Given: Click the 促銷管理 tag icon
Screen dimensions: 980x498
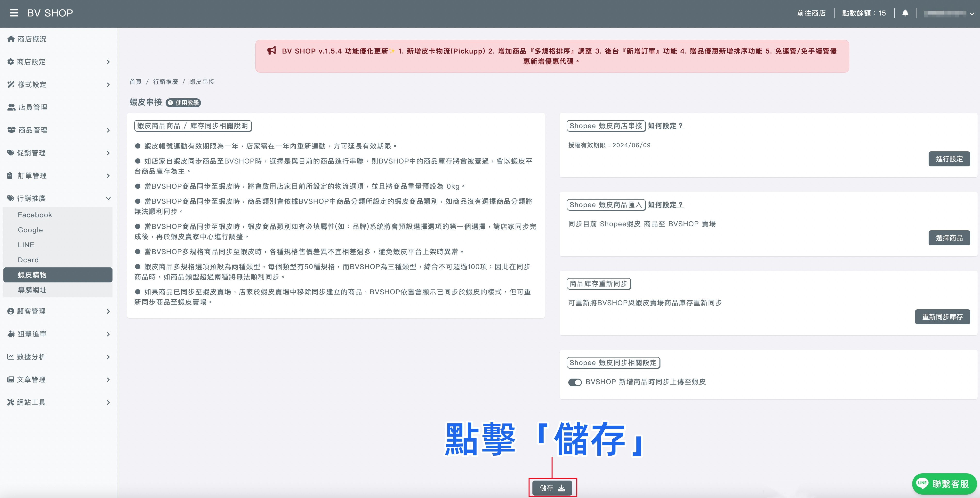Looking at the screenshot, I should tap(11, 153).
